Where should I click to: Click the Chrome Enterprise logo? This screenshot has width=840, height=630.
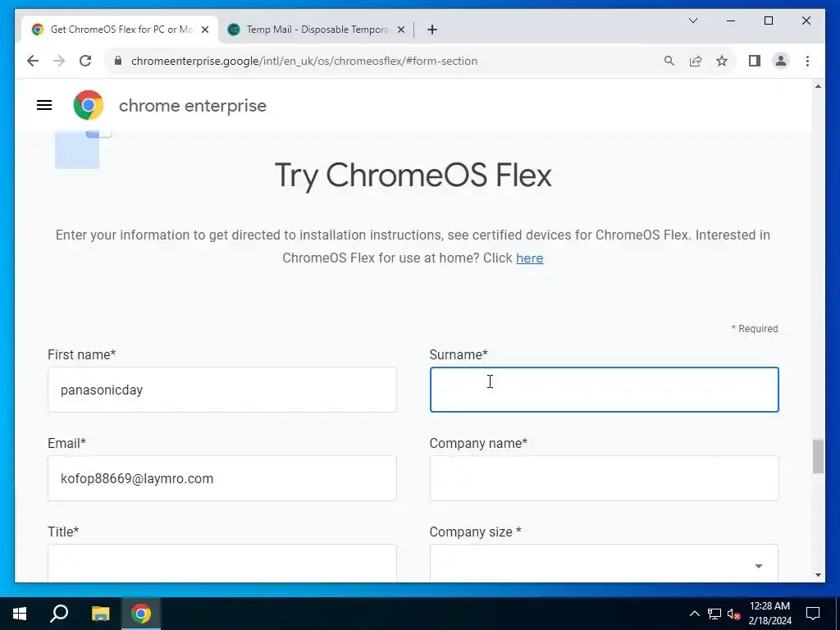pos(89,105)
